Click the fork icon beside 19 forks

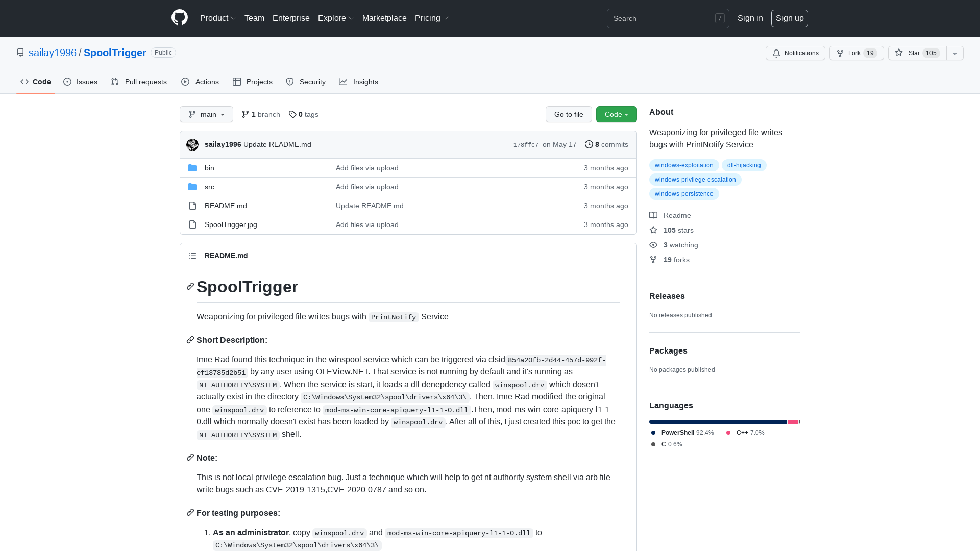(653, 260)
